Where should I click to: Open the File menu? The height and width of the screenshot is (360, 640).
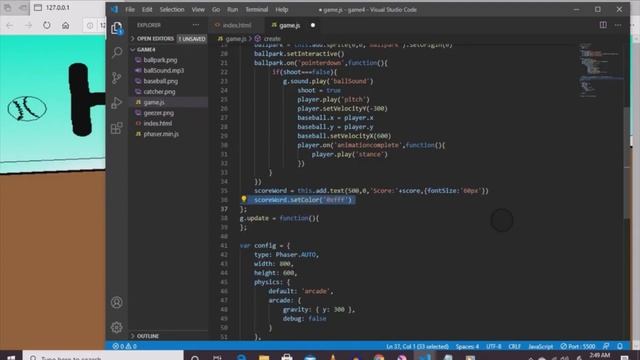click(x=130, y=9)
